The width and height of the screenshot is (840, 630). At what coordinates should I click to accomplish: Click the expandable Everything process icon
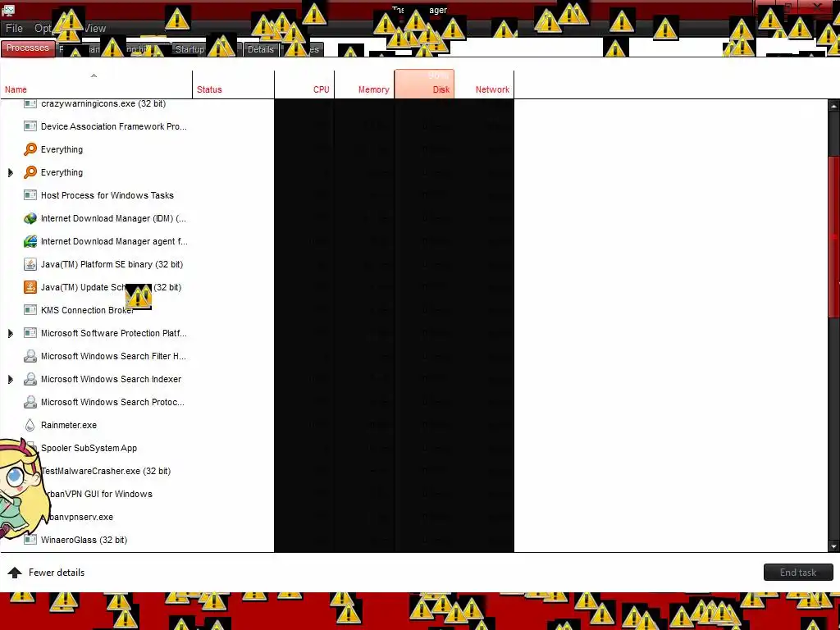tap(30, 172)
